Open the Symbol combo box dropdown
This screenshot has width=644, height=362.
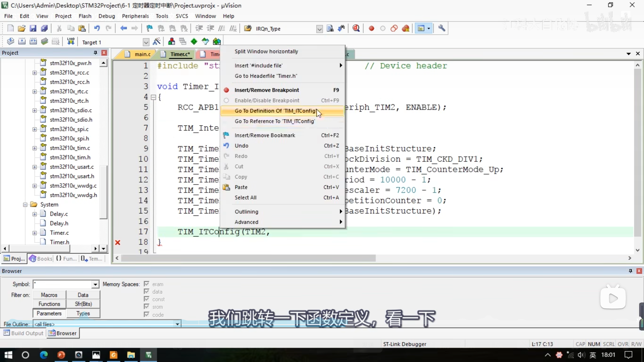click(x=95, y=284)
